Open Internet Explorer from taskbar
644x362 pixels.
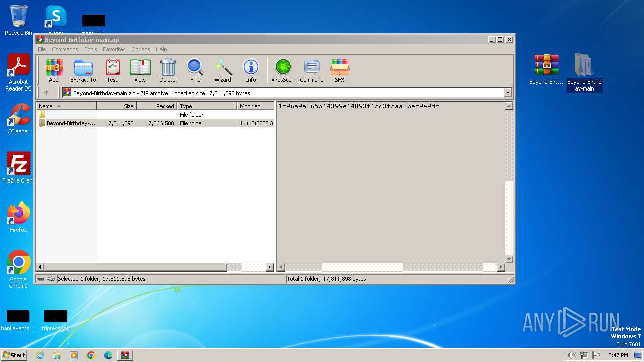click(40, 355)
